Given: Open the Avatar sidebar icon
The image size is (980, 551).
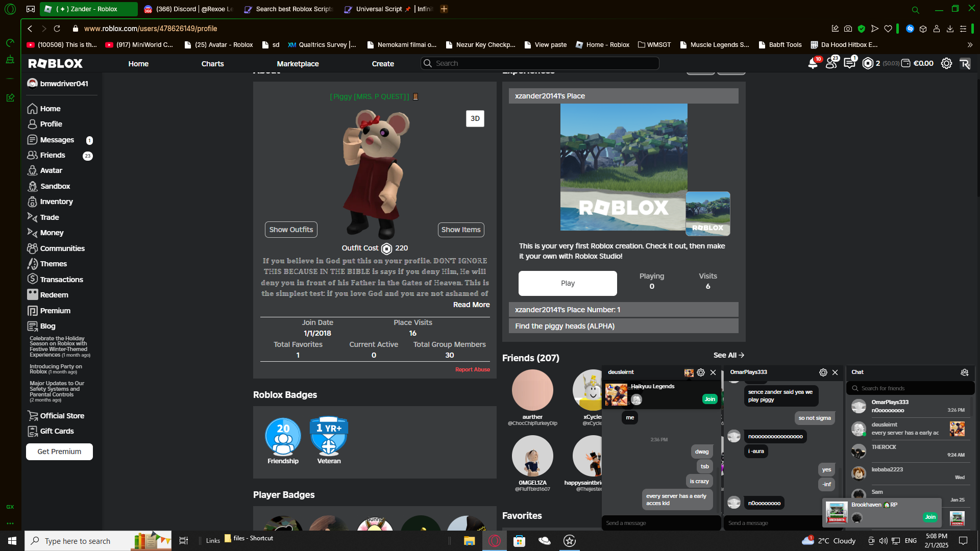Looking at the screenshot, I should click(33, 170).
